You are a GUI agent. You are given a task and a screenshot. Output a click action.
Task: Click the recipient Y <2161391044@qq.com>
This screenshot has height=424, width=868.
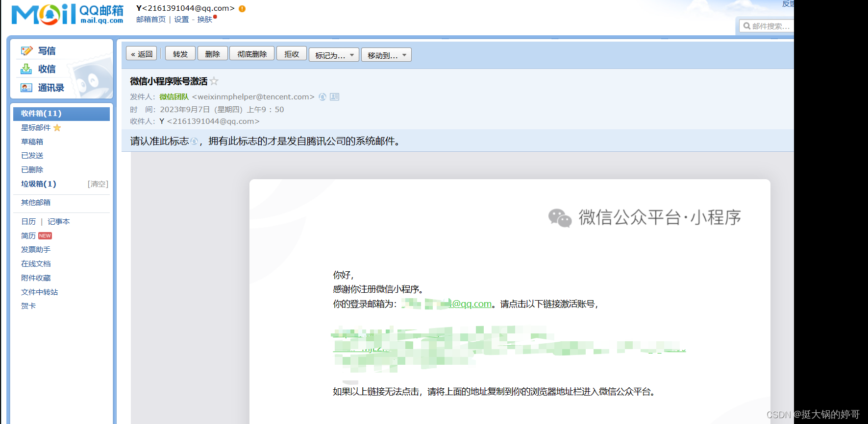click(209, 121)
